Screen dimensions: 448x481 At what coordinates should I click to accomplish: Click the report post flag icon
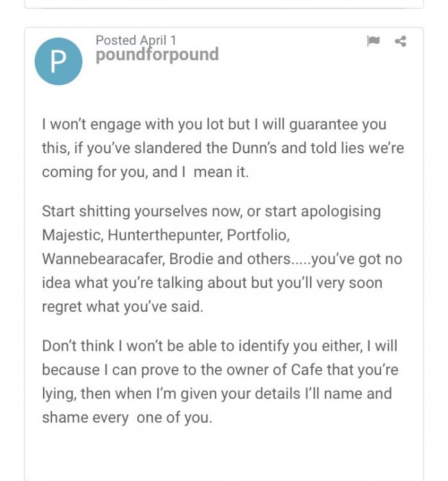(373, 42)
